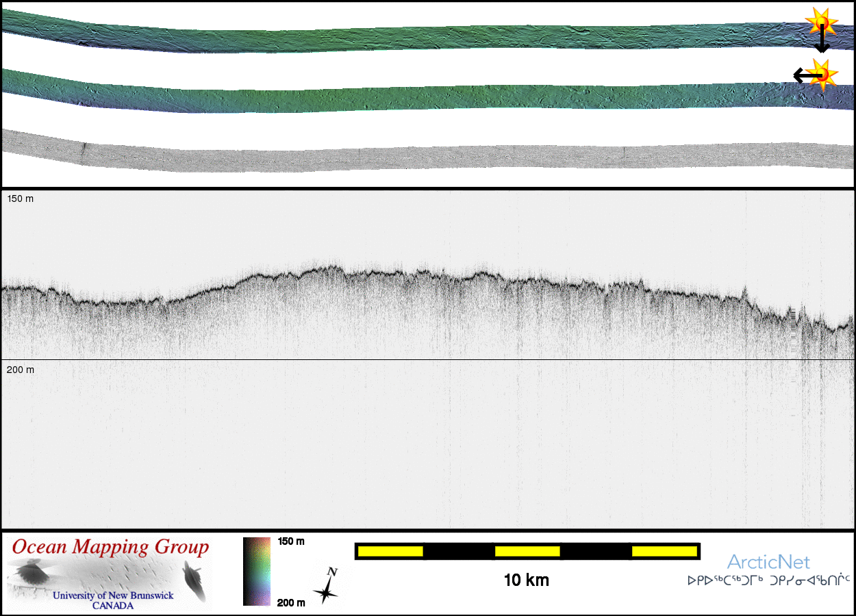Click the 150 m label beside color legend
The image size is (856, 616).
click(291, 541)
